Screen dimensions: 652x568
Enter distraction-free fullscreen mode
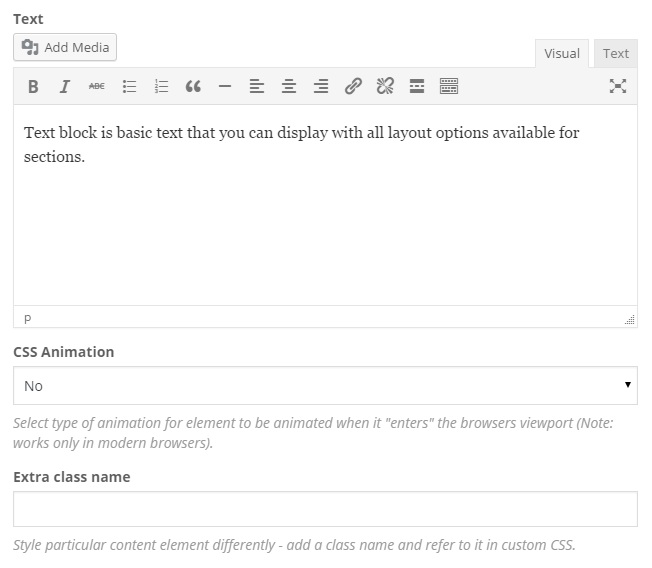pos(618,87)
